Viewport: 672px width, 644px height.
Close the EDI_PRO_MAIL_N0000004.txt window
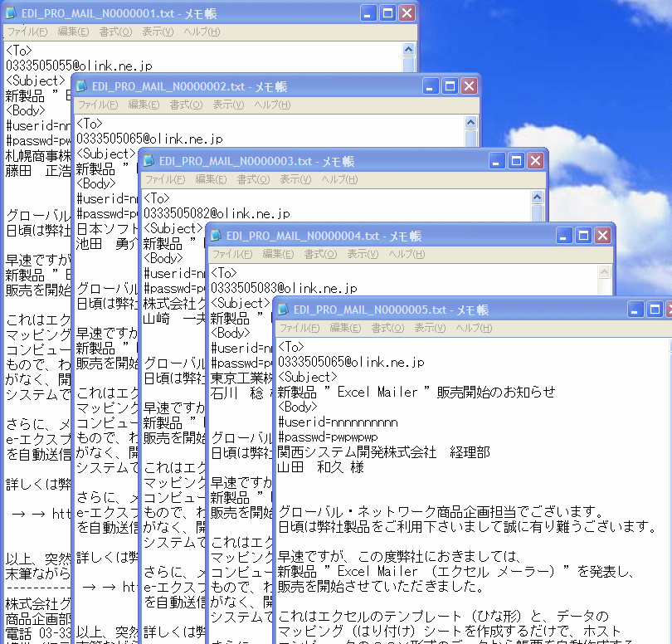pos(603,236)
